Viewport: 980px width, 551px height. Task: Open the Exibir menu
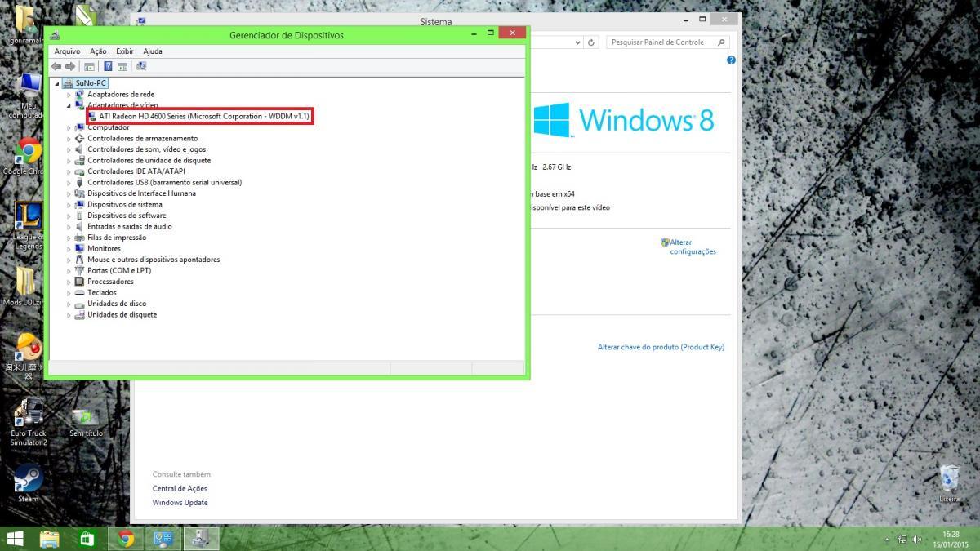pos(125,51)
